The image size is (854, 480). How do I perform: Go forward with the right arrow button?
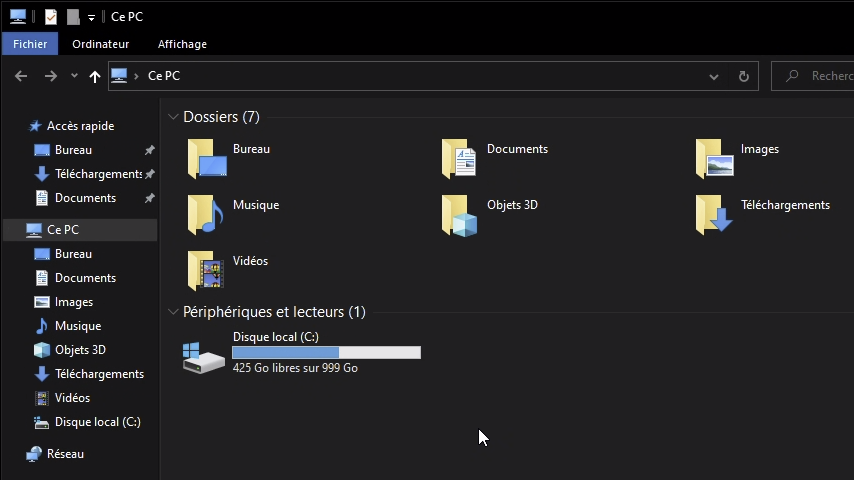click(51, 76)
